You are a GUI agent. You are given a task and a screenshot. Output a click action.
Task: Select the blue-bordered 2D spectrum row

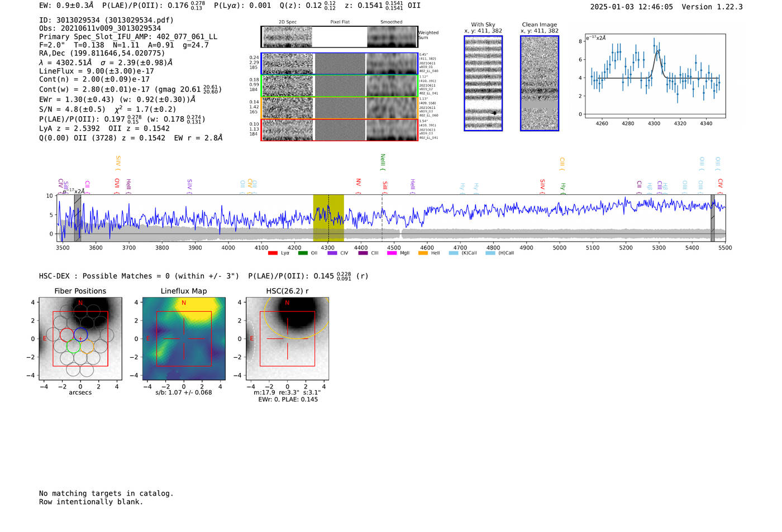[340, 64]
